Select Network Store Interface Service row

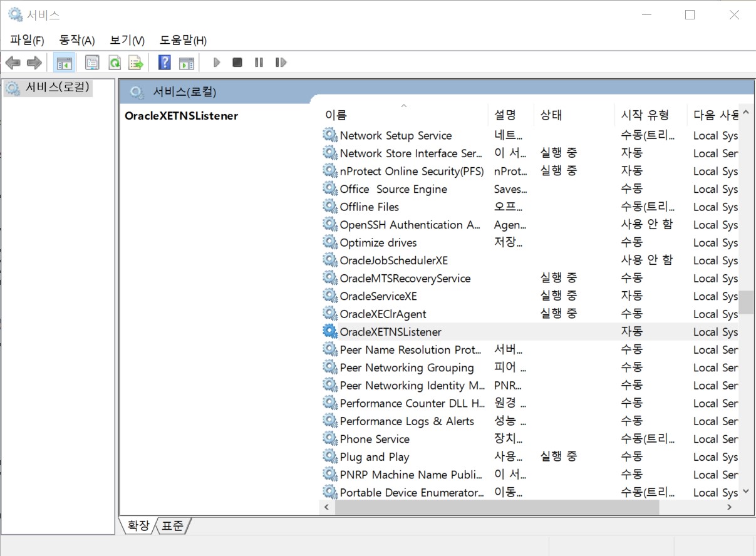(411, 153)
